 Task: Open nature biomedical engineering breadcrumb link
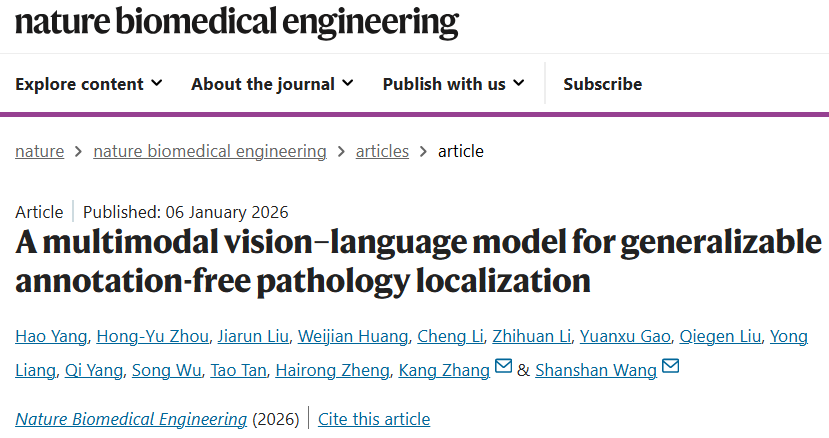(210, 151)
